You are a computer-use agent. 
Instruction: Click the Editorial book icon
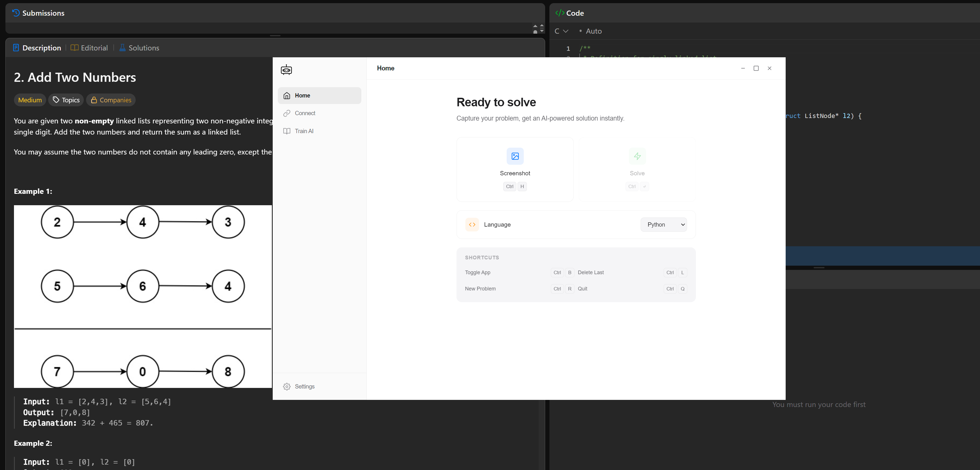pyautogui.click(x=75, y=48)
